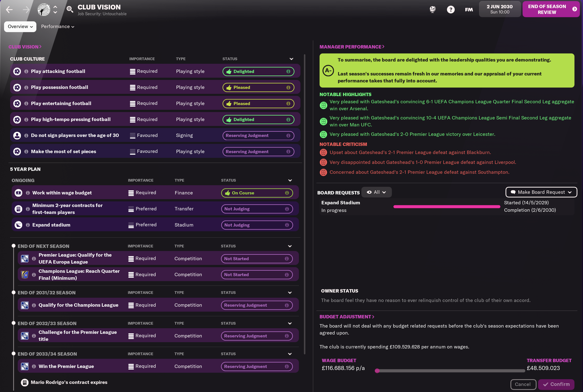Select Challenge for the Premier League title row
Screen dimensions: 583x392
click(x=158, y=336)
